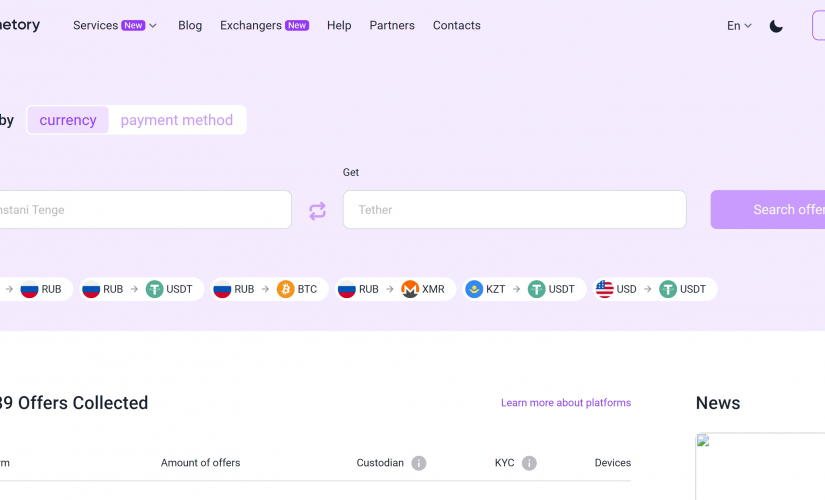The height and width of the screenshot is (500, 825).
Task: Click the Tether get input field
Action: point(515,209)
